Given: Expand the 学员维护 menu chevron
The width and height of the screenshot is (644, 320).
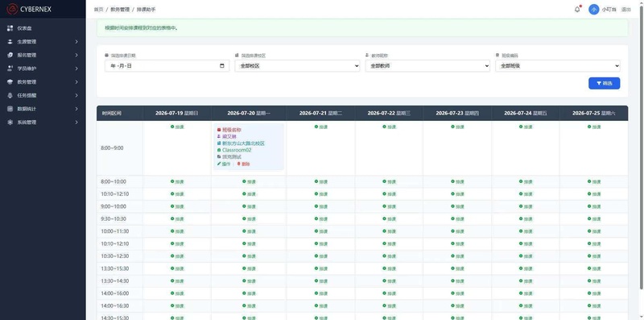Looking at the screenshot, I should click(76, 69).
